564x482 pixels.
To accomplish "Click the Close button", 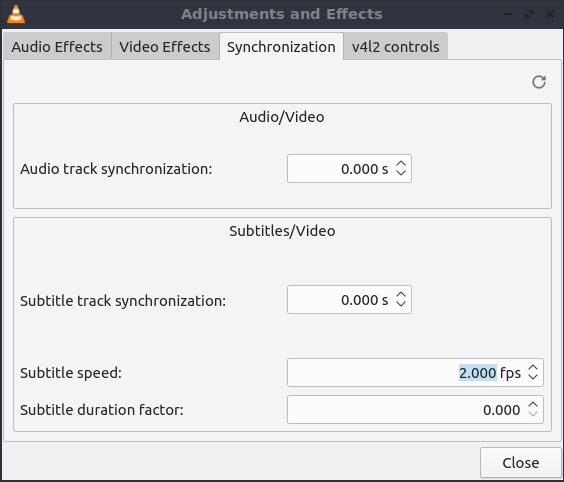I will pos(520,463).
